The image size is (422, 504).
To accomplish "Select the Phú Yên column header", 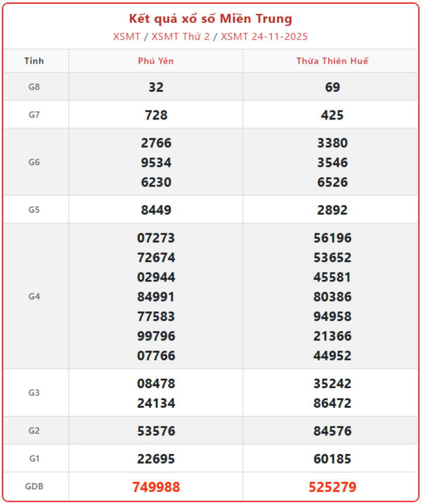I will coord(156,61).
